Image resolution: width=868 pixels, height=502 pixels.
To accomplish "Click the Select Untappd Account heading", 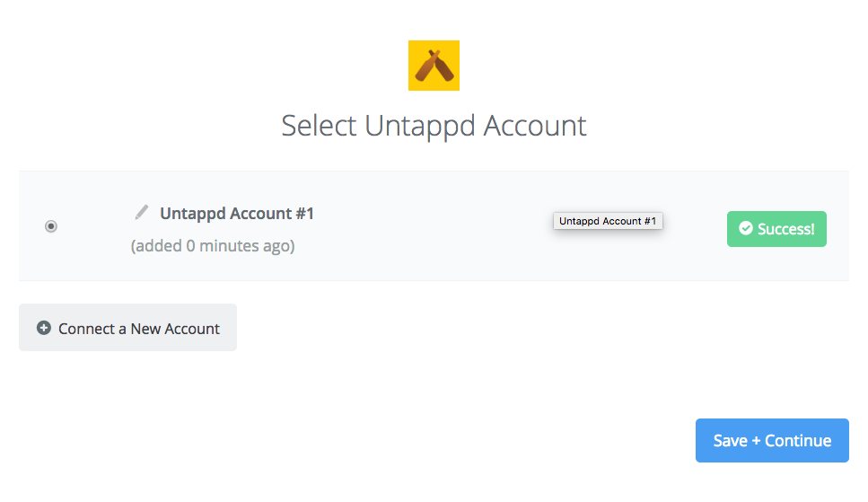I will [434, 126].
